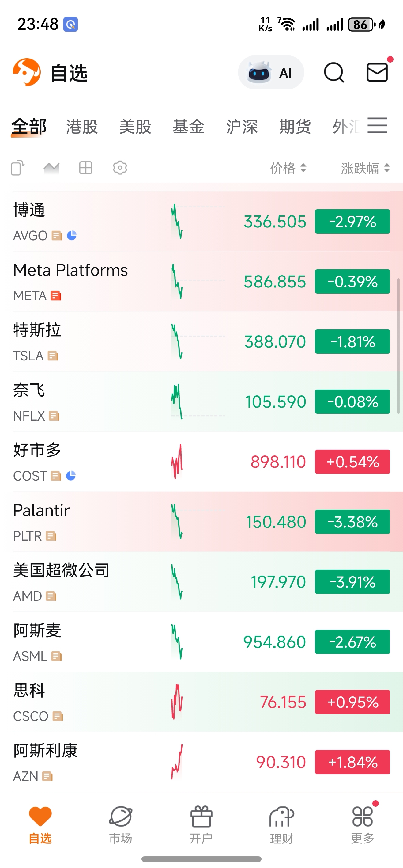Open the 更多 apps icon tab
The width and height of the screenshot is (403, 868).
(x=362, y=824)
